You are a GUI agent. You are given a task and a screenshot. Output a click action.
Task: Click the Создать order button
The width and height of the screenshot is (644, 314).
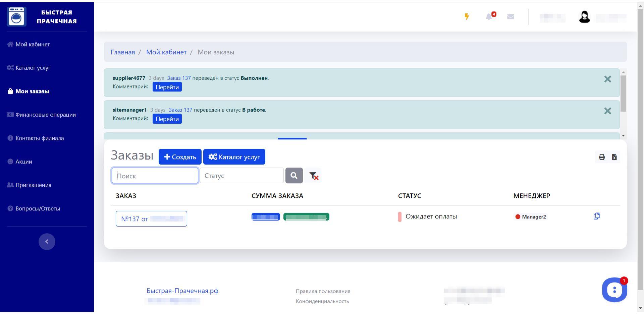click(180, 157)
